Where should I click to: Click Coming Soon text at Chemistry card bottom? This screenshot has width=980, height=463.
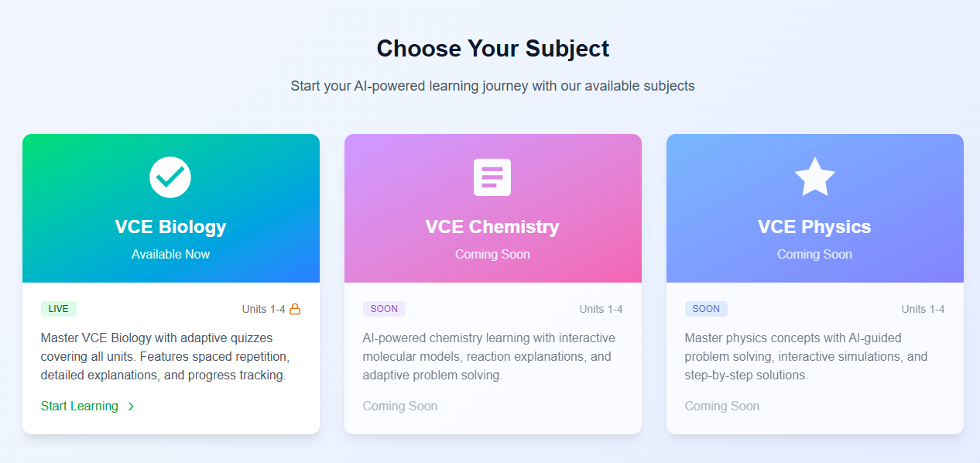399,406
